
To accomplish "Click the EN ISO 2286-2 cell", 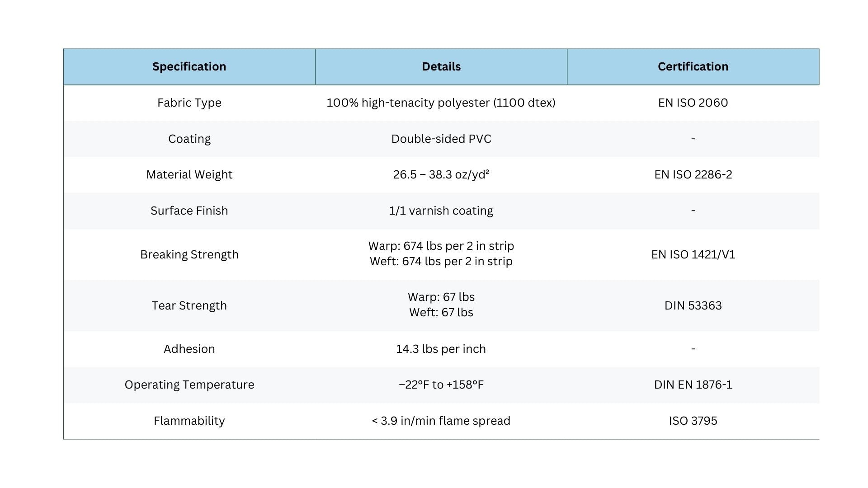I will pos(693,175).
